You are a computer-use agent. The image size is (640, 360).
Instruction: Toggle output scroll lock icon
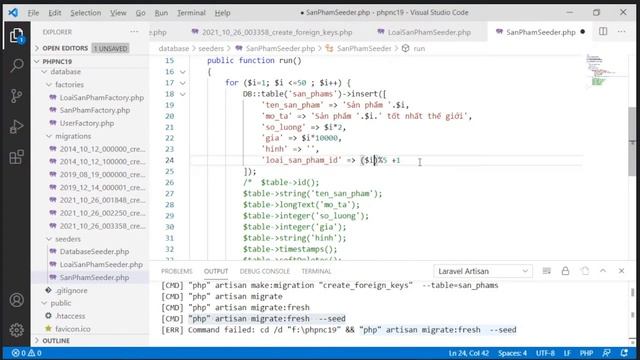point(565,271)
